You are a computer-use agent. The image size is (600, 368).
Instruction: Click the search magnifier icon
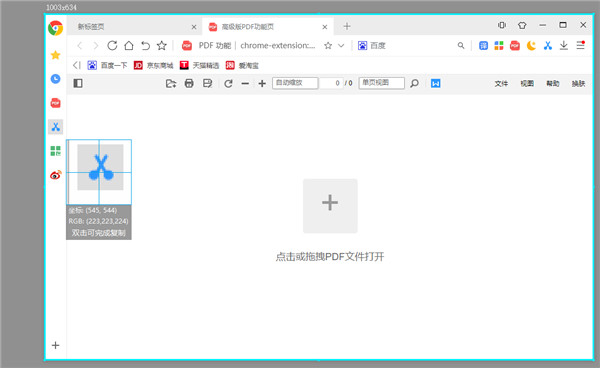pyautogui.click(x=461, y=46)
